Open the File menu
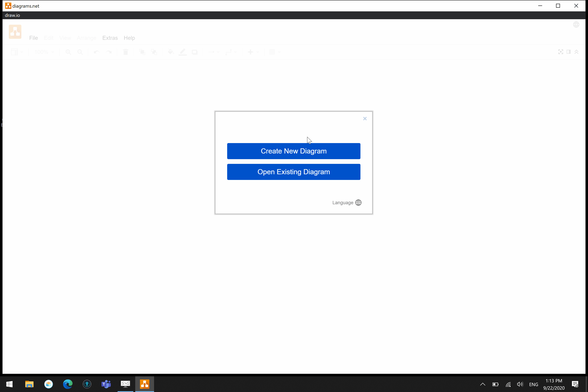Screen dimensions: 588x392 point(34,38)
